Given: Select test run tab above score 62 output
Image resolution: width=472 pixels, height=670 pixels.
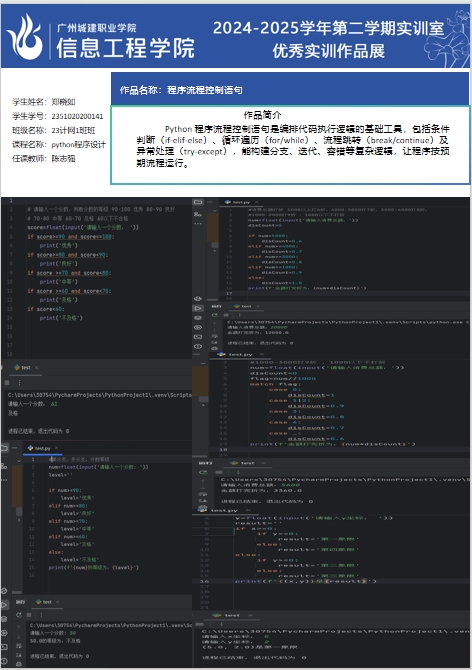Looking at the screenshot, I should click(x=26, y=367).
